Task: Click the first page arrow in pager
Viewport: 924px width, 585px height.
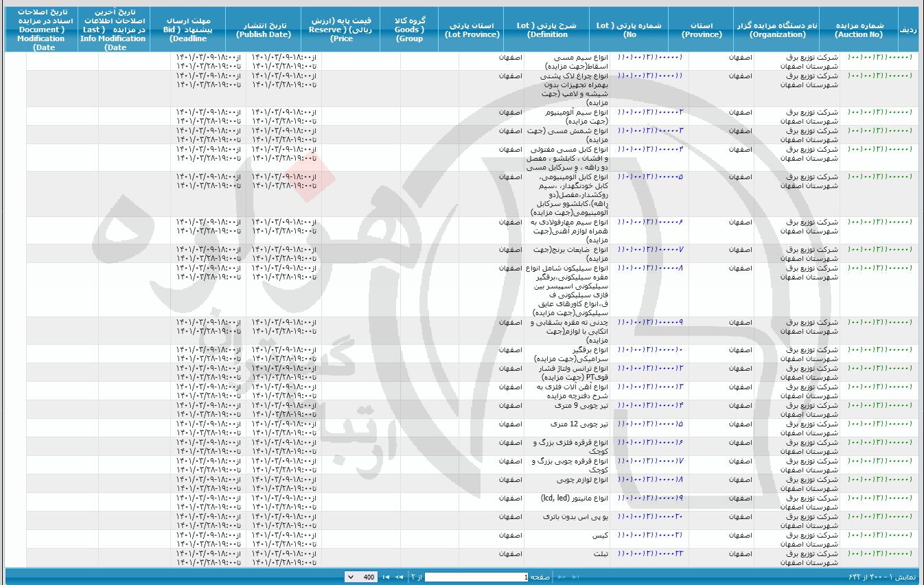Action: 576,577
